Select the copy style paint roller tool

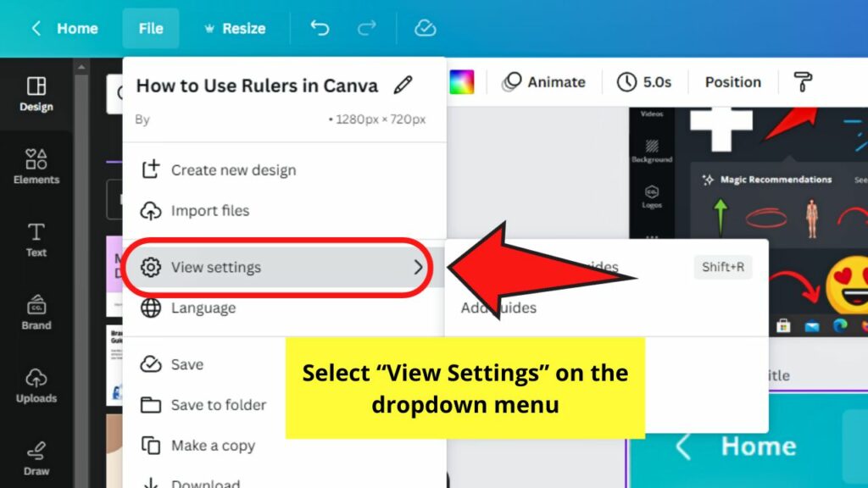tap(802, 81)
